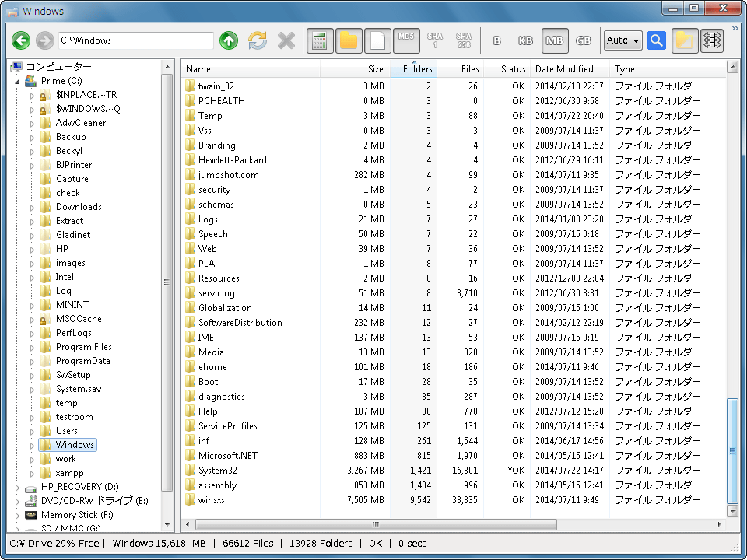This screenshot has width=747, height=560.
Task: Sort by Size column header
Action: coord(355,69)
